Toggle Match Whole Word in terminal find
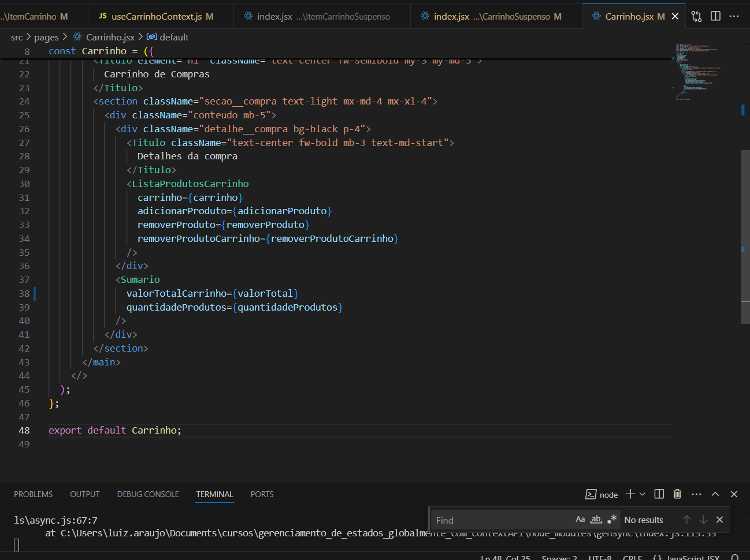The height and width of the screenshot is (560, 750). tap(596, 520)
